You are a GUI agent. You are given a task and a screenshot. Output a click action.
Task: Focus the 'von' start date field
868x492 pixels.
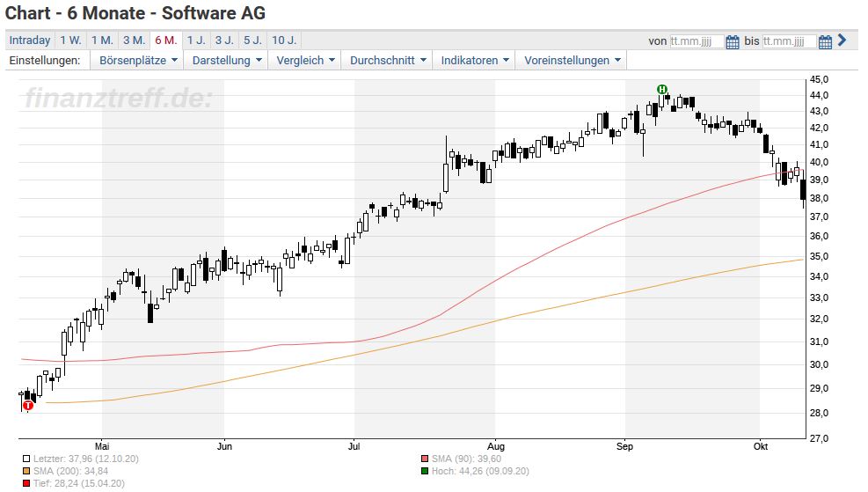(697, 41)
